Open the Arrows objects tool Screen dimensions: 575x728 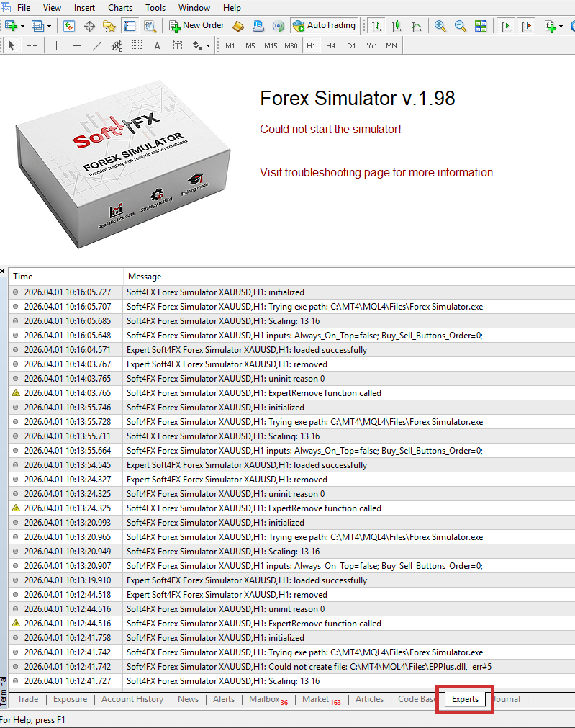pyautogui.click(x=198, y=45)
